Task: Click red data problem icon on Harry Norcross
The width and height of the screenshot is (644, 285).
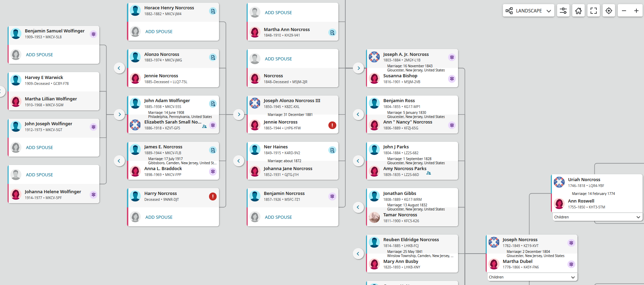Action: [213, 196]
